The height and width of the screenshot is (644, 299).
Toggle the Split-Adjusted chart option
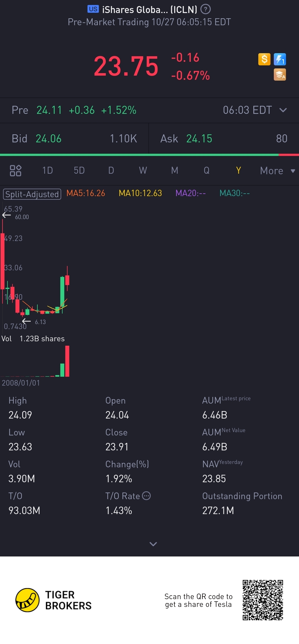[x=32, y=194]
